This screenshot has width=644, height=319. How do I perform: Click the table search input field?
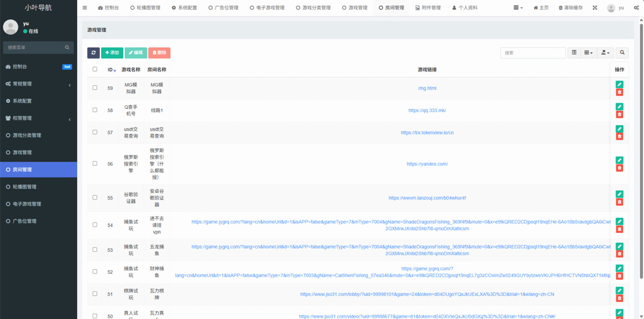[532, 53]
